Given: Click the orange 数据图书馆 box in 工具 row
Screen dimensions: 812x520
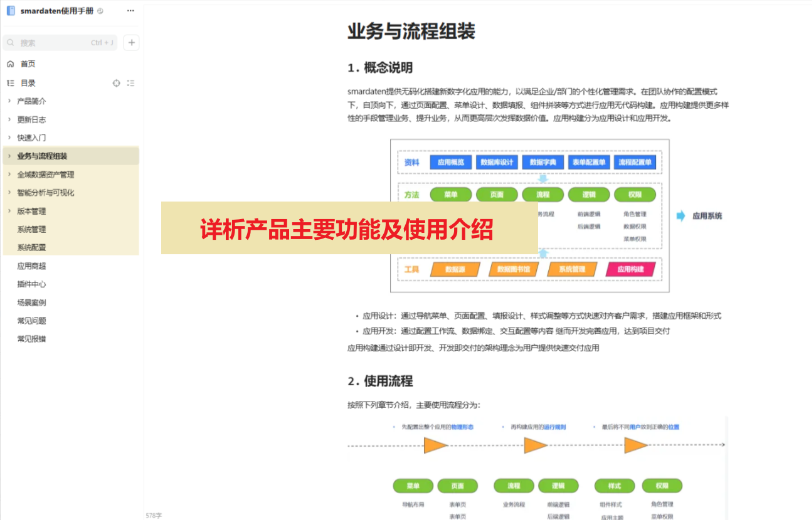Looking at the screenshot, I should point(514,269).
